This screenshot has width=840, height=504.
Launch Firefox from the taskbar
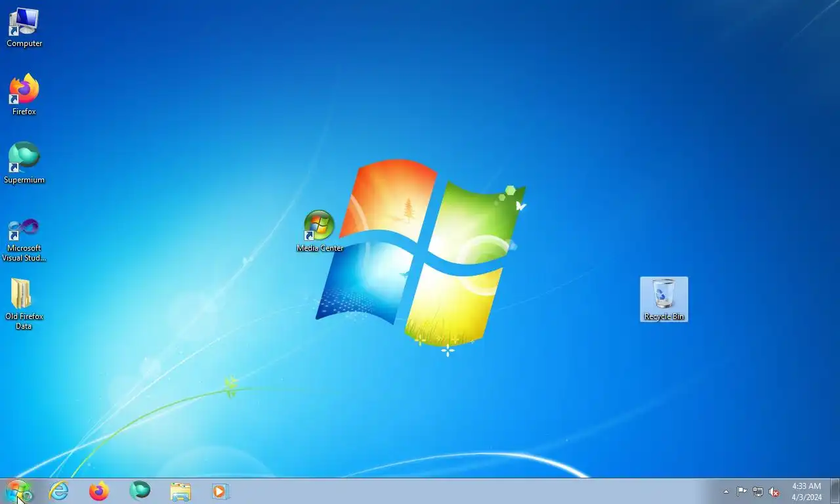99,491
